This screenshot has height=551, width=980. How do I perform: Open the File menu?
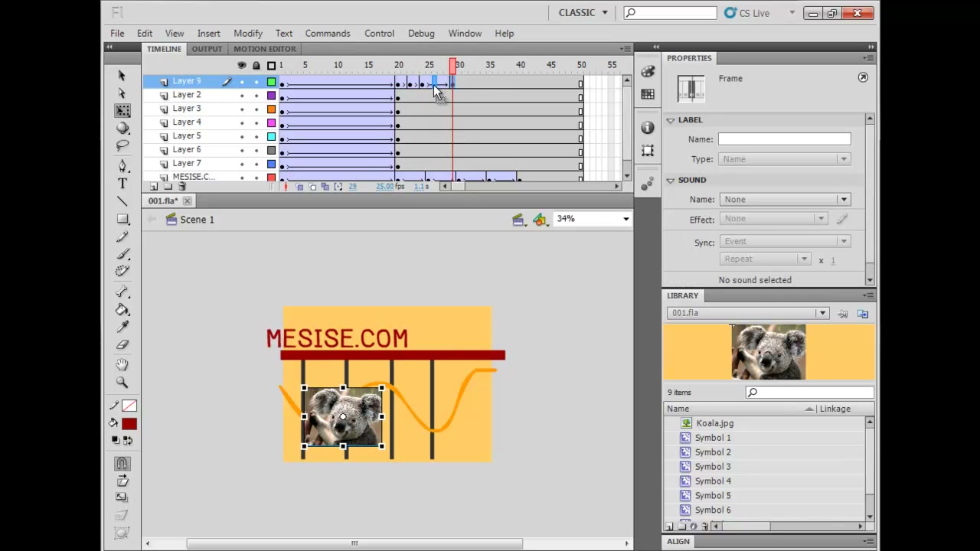click(x=117, y=34)
